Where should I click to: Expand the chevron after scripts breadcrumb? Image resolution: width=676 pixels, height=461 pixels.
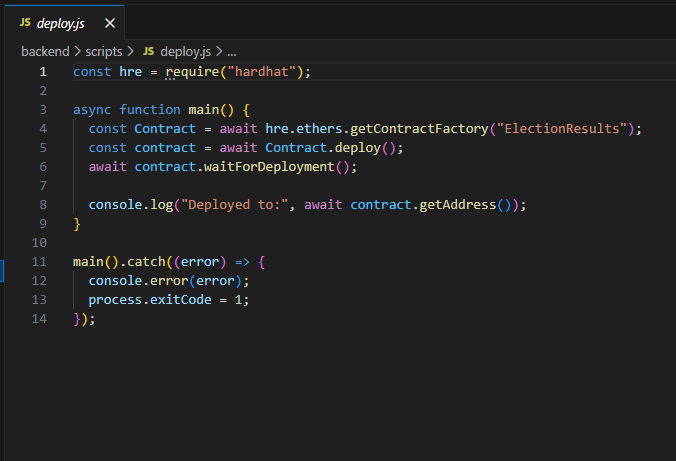(131, 52)
